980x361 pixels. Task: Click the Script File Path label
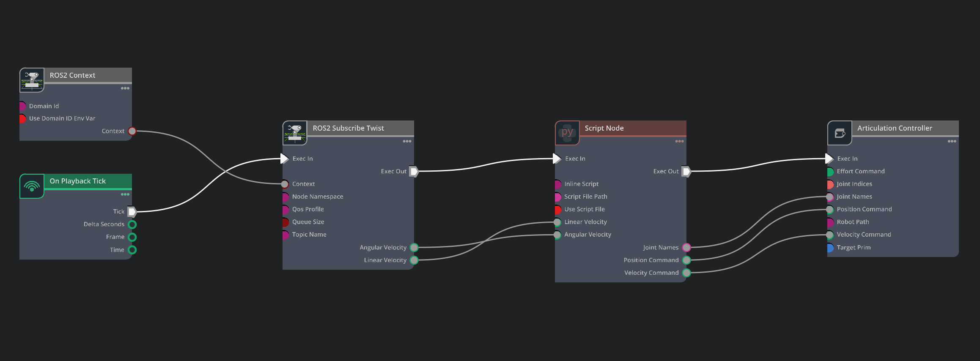click(x=585, y=197)
